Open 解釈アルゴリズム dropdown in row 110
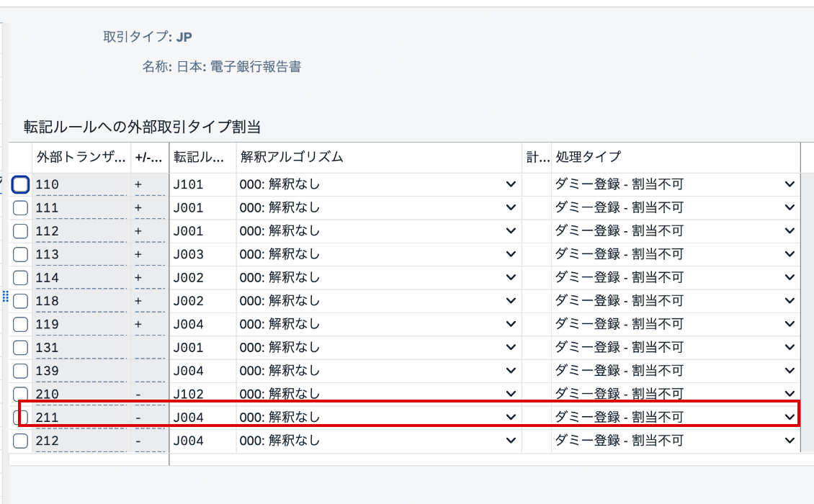 pyautogui.click(x=511, y=184)
